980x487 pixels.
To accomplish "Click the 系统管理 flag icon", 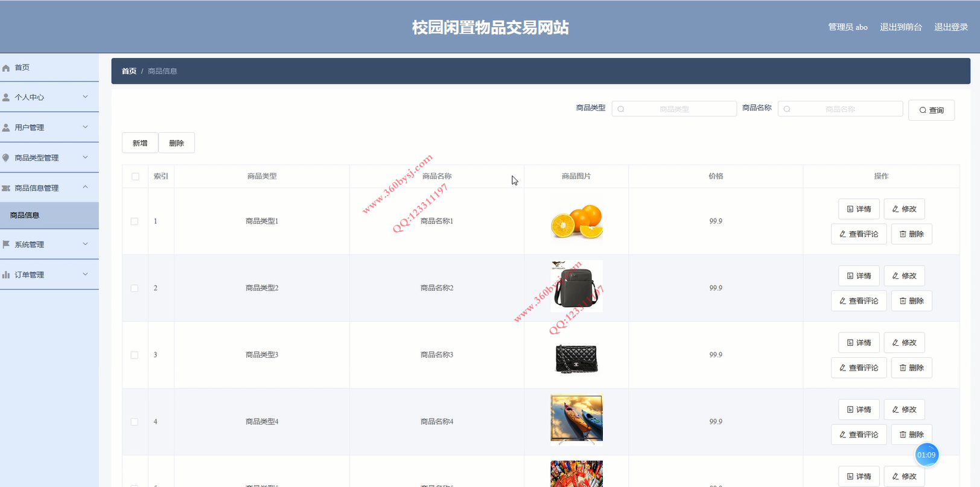I will [6, 244].
